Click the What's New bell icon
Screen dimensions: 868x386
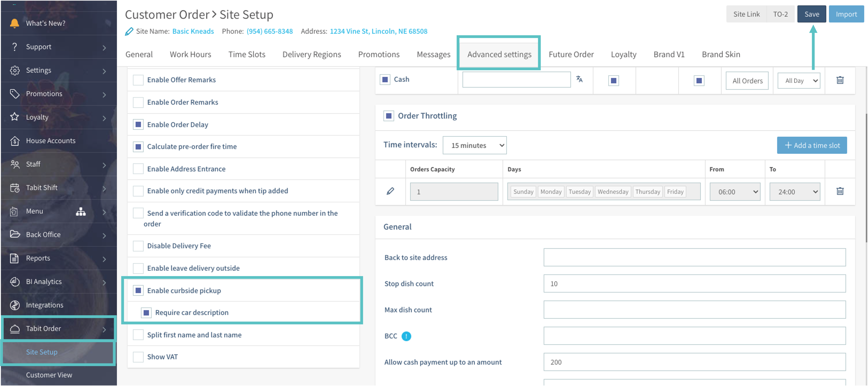click(x=14, y=23)
